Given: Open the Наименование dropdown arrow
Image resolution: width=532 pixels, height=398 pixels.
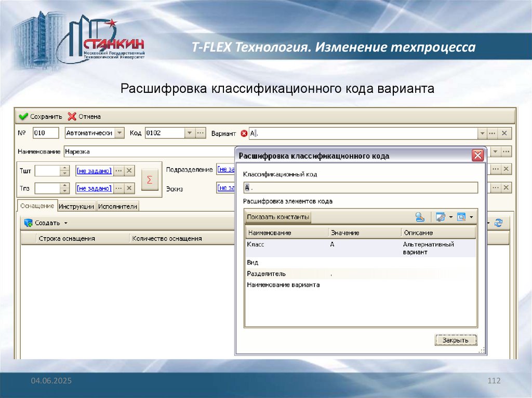Looking at the screenshot, I should click(495, 152).
